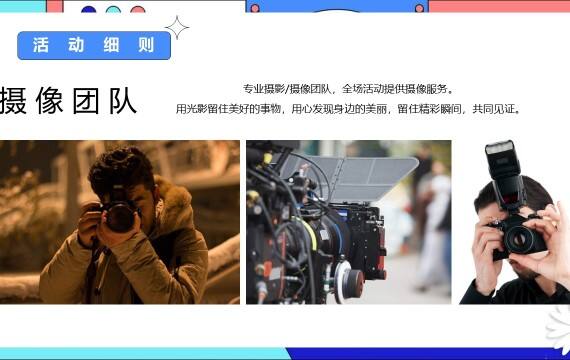Select the line 专业摄影/摄像团队，全场活动提供摄像服务。
The width and height of the screenshot is (570, 360).
click(x=348, y=89)
